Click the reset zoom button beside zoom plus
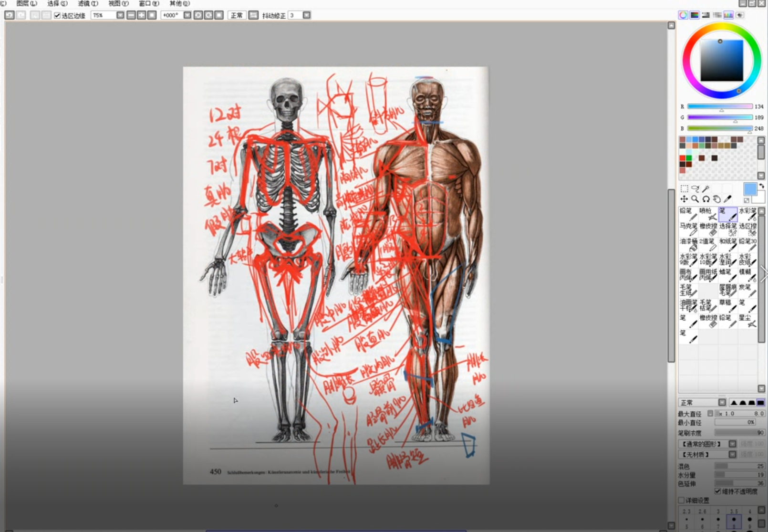Image resolution: width=768 pixels, height=532 pixels. [152, 15]
